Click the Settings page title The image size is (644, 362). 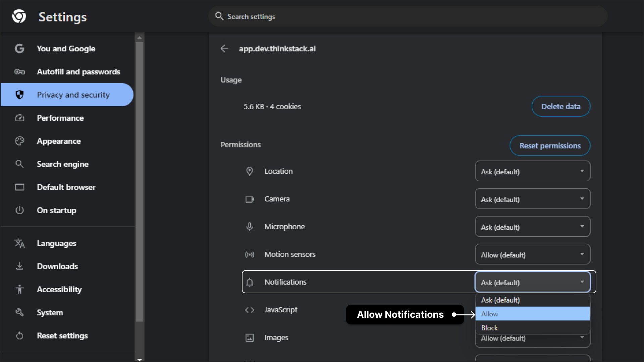(63, 17)
